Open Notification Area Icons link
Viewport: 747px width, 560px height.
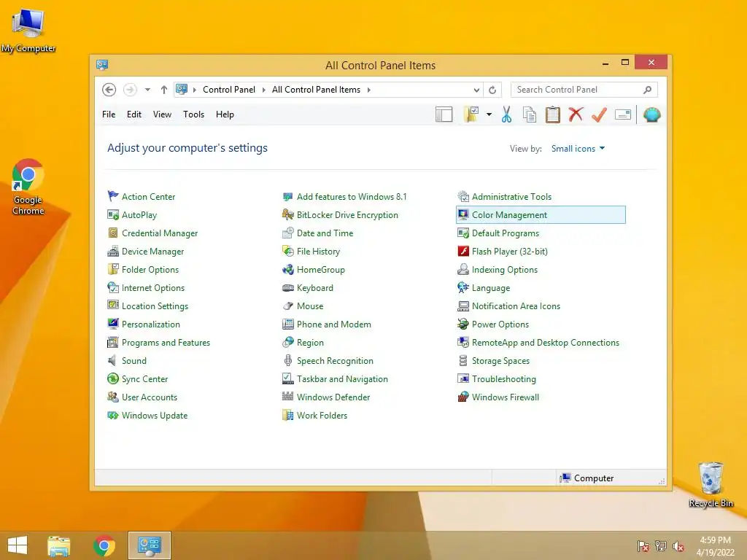pyautogui.click(x=516, y=306)
